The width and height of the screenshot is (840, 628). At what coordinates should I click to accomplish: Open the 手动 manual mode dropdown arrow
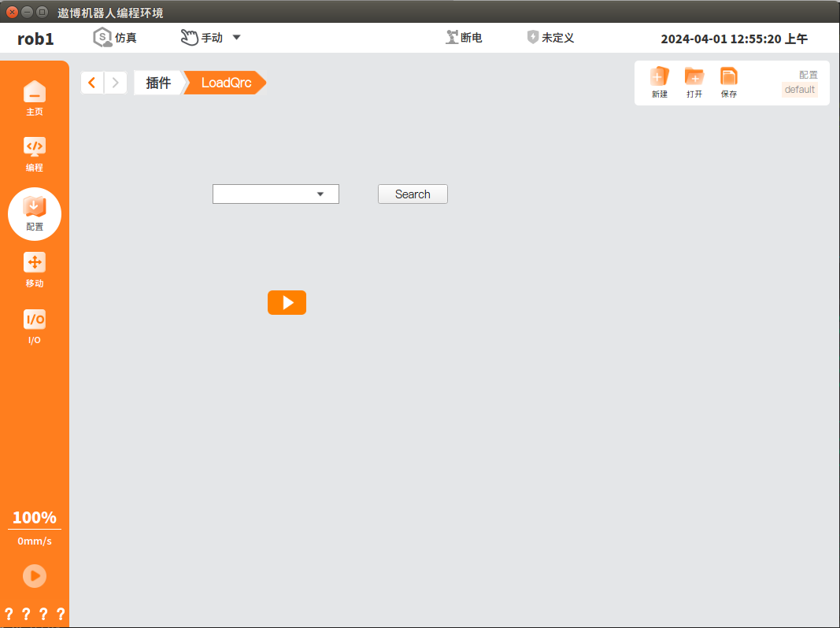[236, 38]
